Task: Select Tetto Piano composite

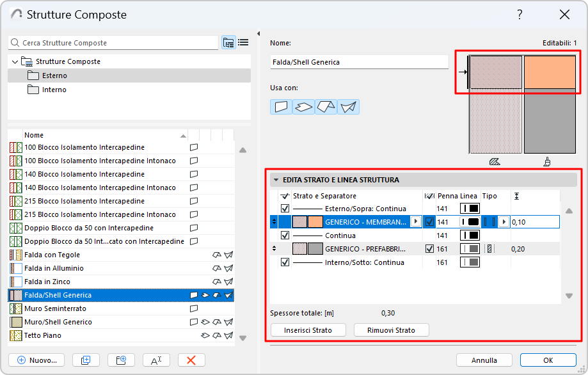Action: click(x=121, y=335)
